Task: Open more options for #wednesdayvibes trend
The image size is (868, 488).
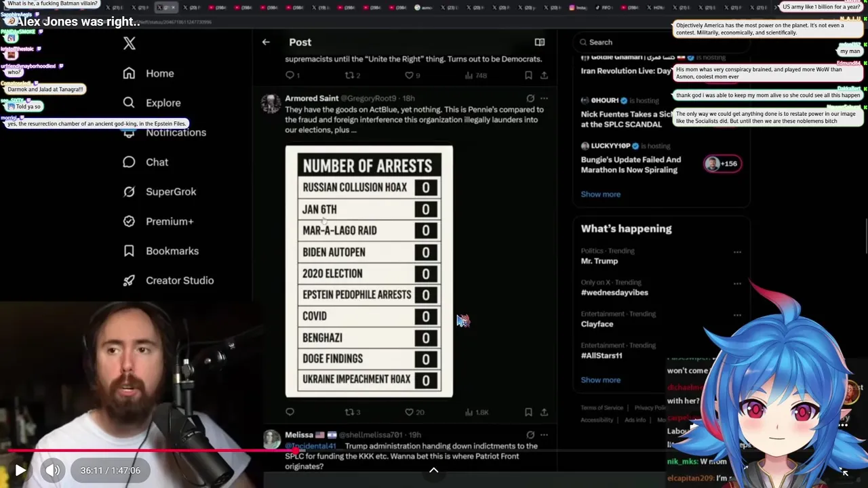Action: tap(737, 283)
